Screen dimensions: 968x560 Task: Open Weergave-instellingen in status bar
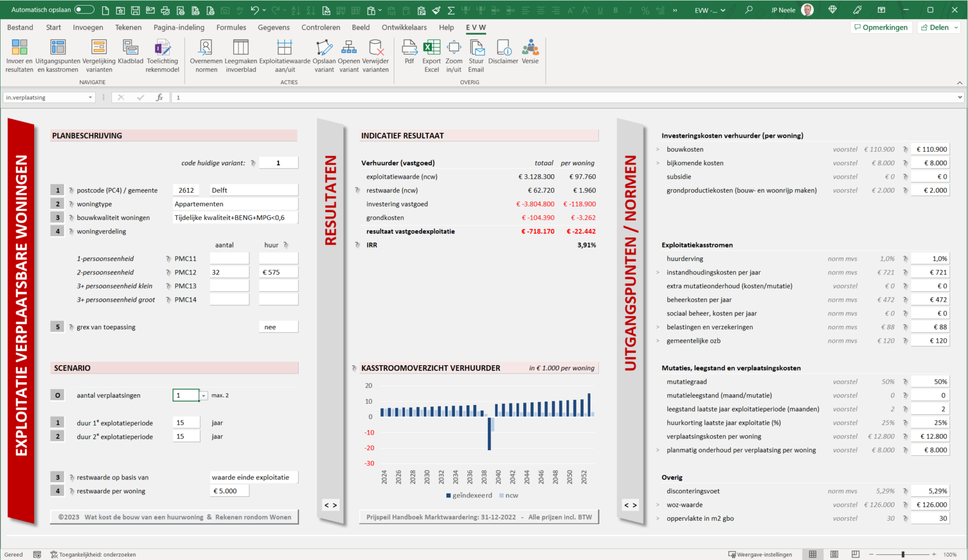[x=760, y=554]
